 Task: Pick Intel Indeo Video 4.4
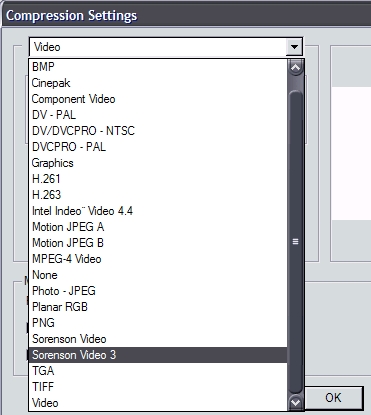158,211
